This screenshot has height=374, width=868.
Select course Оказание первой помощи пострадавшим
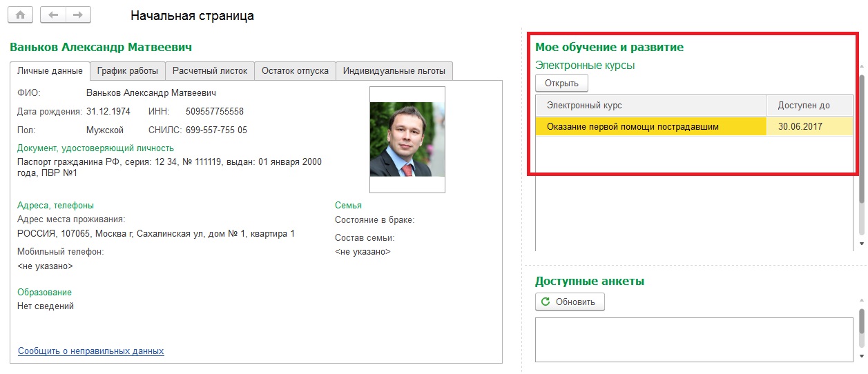pos(651,127)
